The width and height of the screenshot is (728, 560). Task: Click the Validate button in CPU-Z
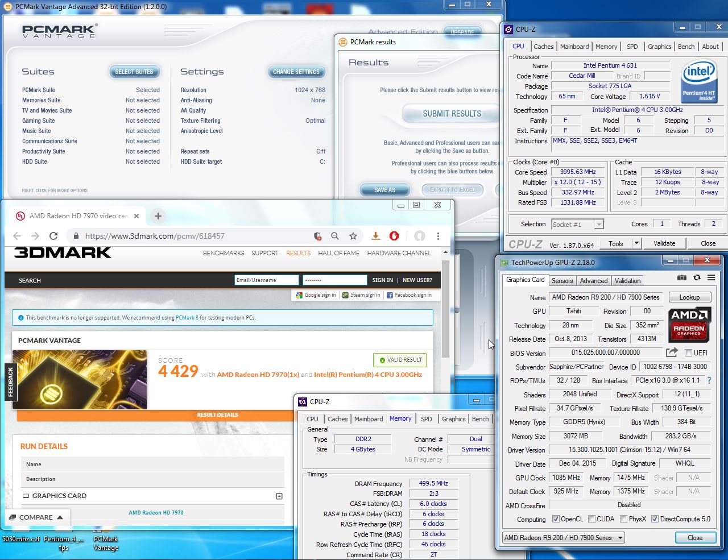664,243
